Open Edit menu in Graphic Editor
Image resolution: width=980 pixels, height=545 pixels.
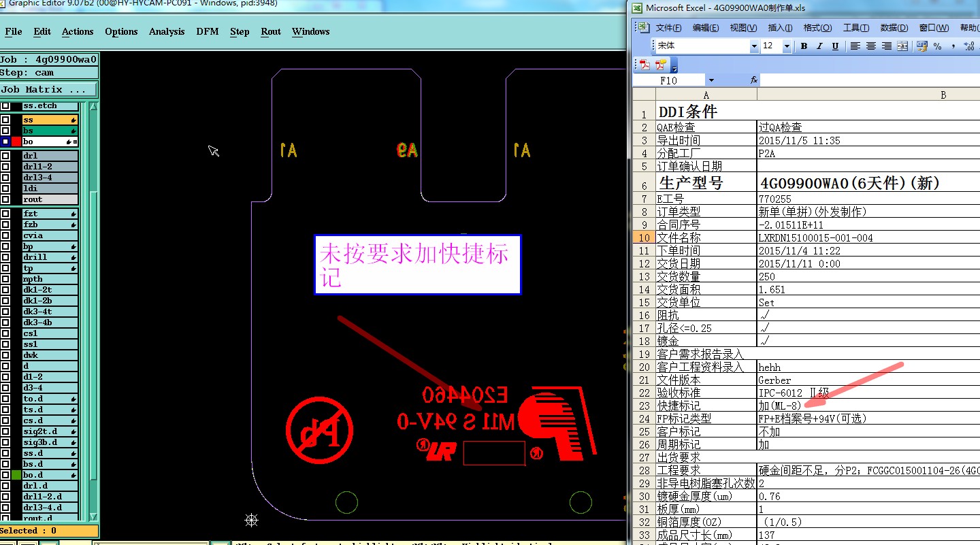(42, 31)
